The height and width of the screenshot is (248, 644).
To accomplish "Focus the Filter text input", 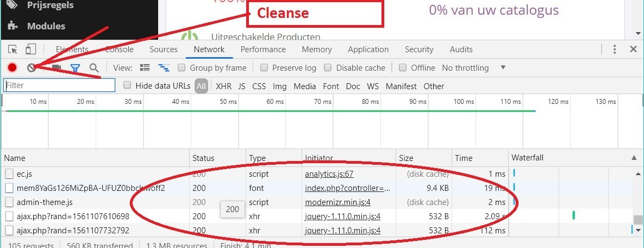I will coord(60,85).
